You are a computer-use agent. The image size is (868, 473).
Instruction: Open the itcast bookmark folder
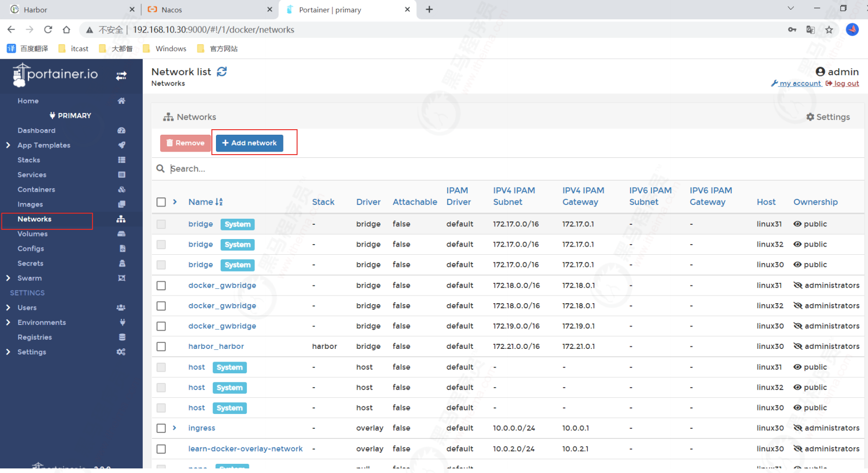pyautogui.click(x=74, y=48)
